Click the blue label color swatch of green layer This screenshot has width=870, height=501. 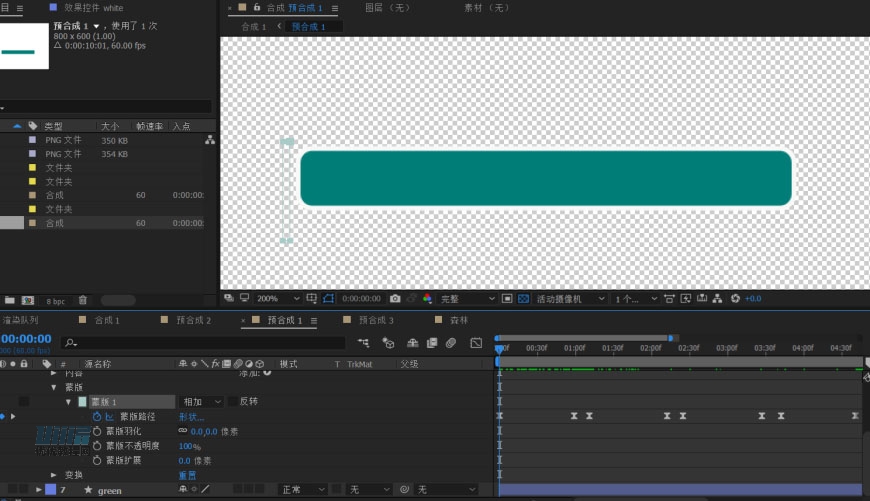click(50, 490)
